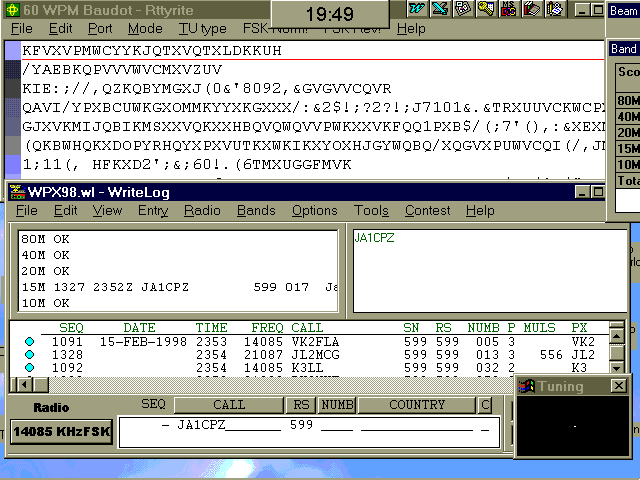Click the VK2FLA callsign in the log
The image size is (640, 480).
(315, 342)
